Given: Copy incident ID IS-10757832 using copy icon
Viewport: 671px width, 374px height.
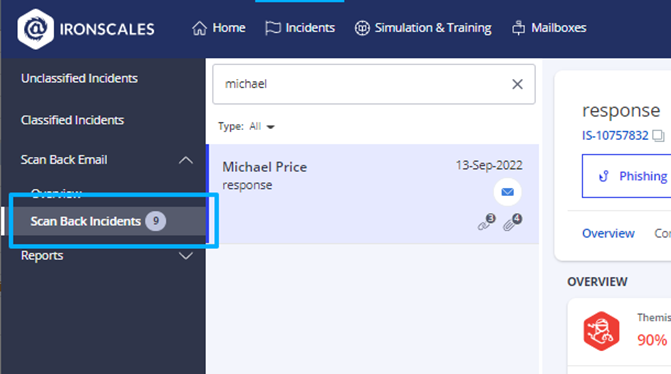Looking at the screenshot, I should 658,136.
